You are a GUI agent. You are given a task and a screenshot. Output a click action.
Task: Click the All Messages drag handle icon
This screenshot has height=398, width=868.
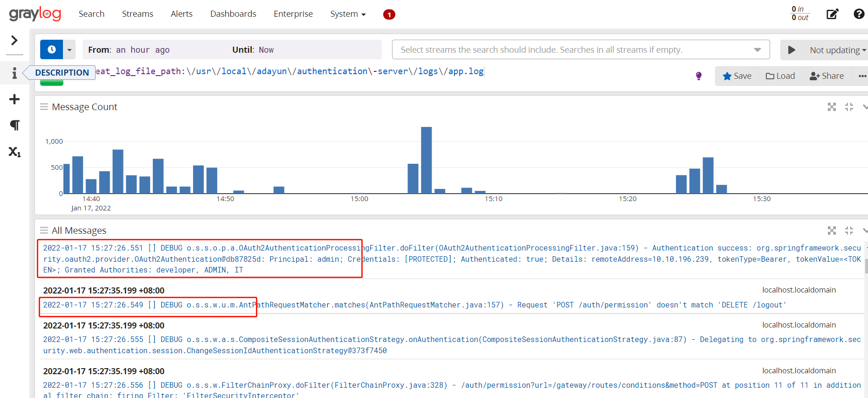pos(44,230)
